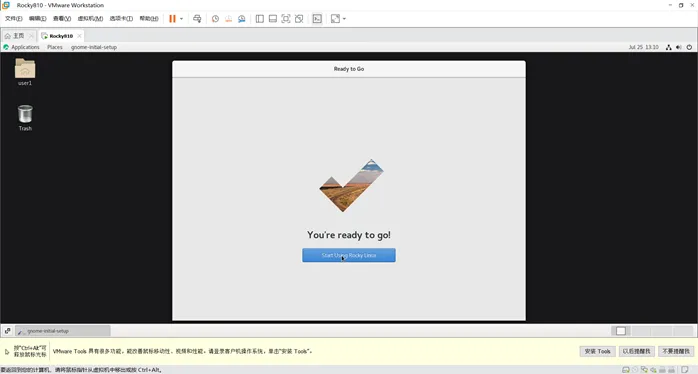
Task: Click the stretch guest display icon
Action: [x=335, y=19]
